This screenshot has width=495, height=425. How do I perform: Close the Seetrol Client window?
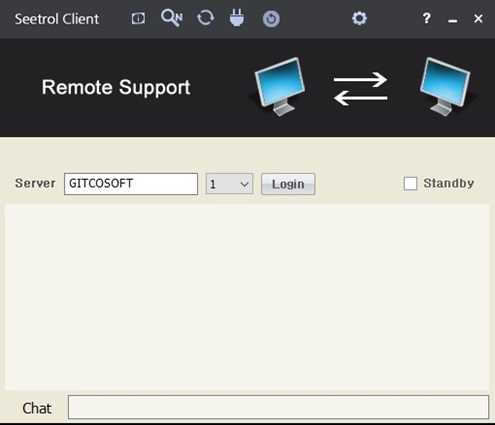(478, 19)
